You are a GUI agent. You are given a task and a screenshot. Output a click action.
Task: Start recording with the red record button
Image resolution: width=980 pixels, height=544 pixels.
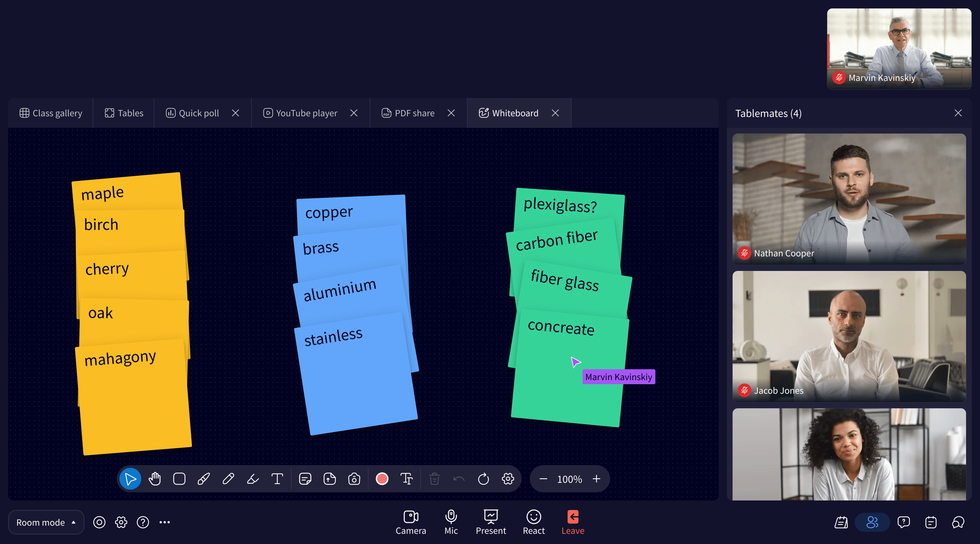click(381, 479)
